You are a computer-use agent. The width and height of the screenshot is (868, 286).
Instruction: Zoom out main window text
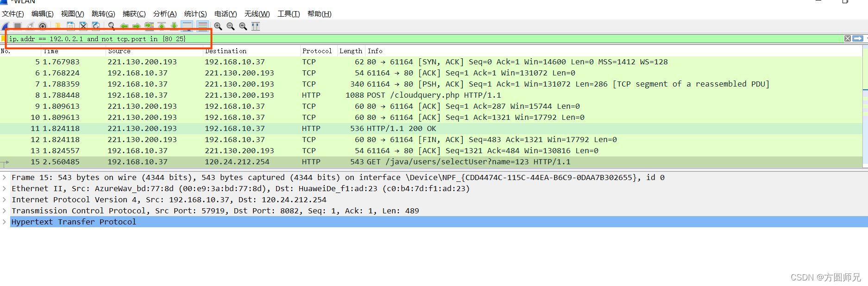pyautogui.click(x=231, y=26)
